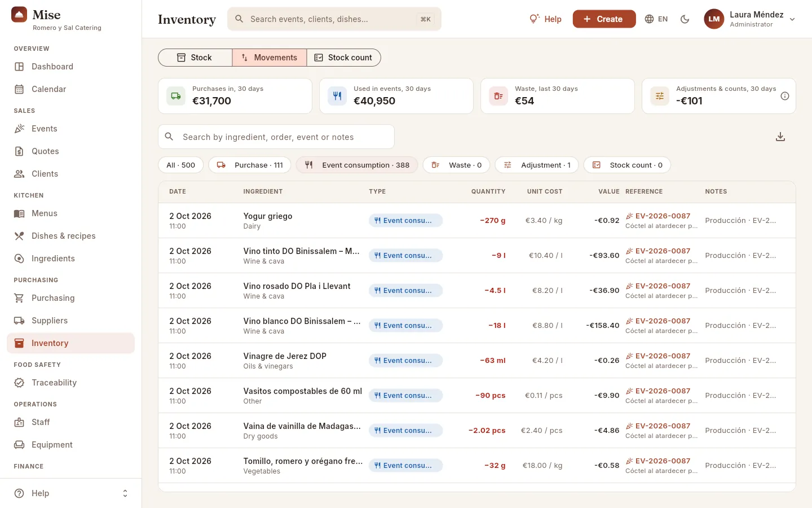Screen dimensions: 812x508
Task: Open Events in sidebar
Action: [x=70, y=129]
